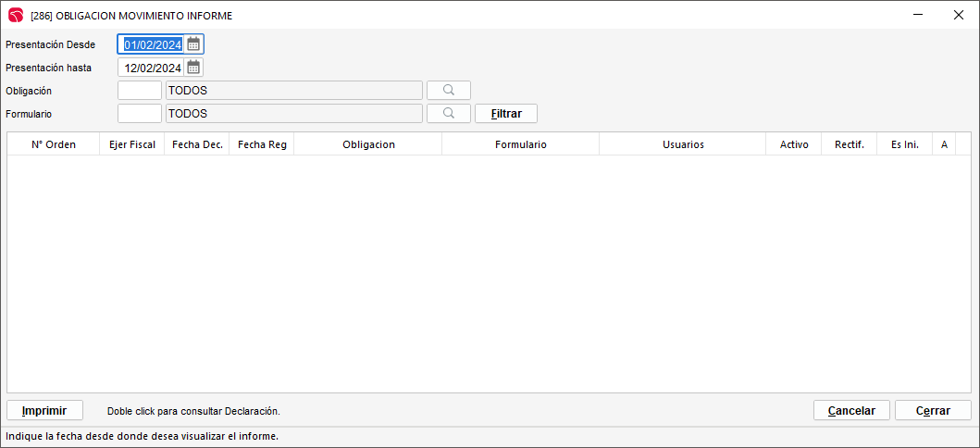Click the Formulario search magnifier button
Viewport: 980px width, 448px height.
pyautogui.click(x=449, y=114)
